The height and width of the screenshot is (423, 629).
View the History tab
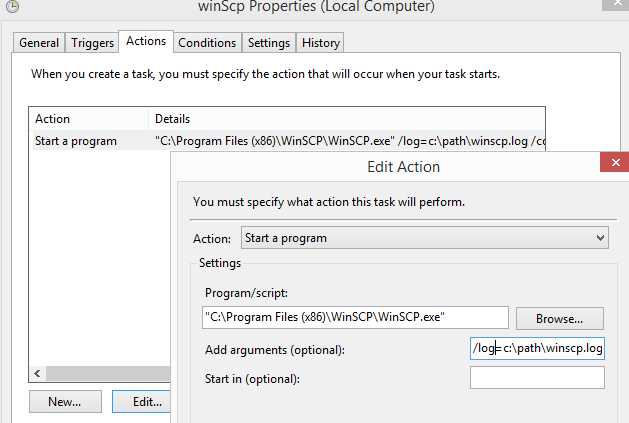[321, 43]
